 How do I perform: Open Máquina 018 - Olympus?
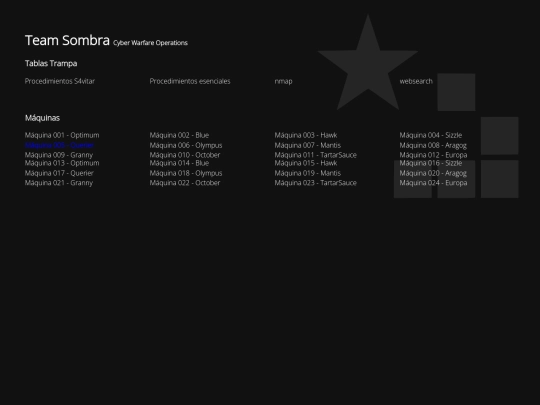[186, 173]
